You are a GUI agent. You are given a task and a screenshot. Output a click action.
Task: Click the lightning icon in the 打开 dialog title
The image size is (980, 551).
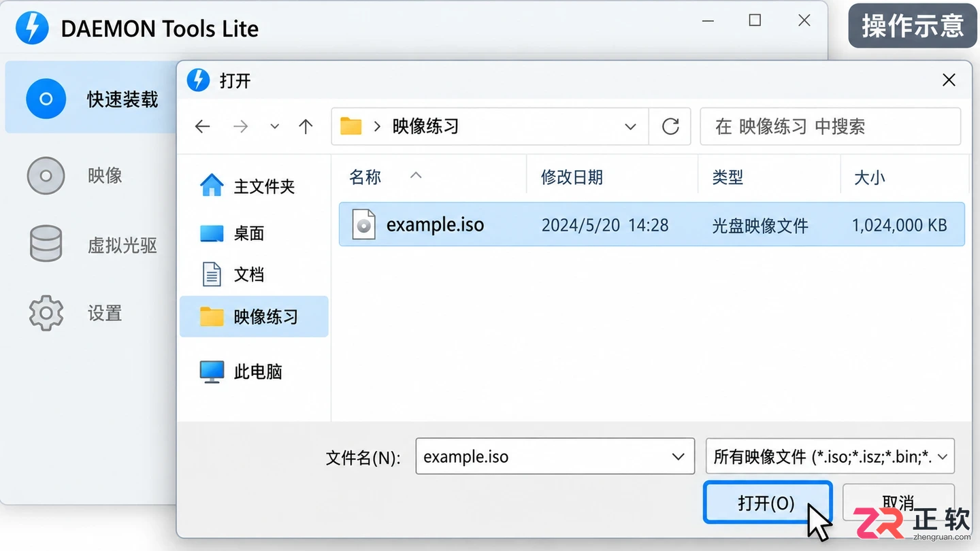coord(198,80)
